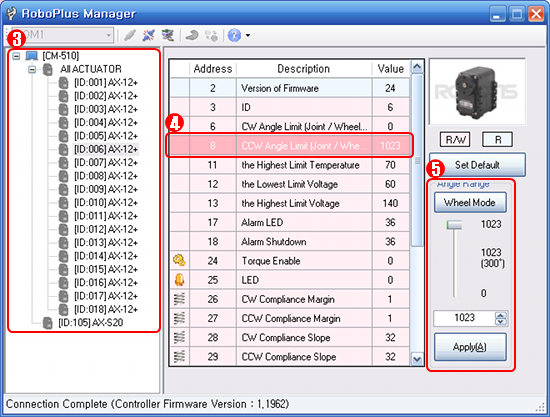Select the [CM-510] controller item
Image resolution: width=550 pixels, height=417 pixels.
click(x=61, y=56)
